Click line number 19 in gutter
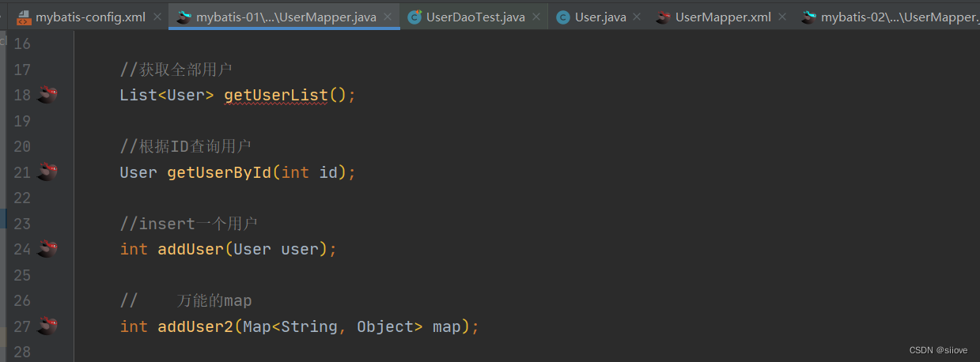The image size is (980, 362). coord(22,121)
